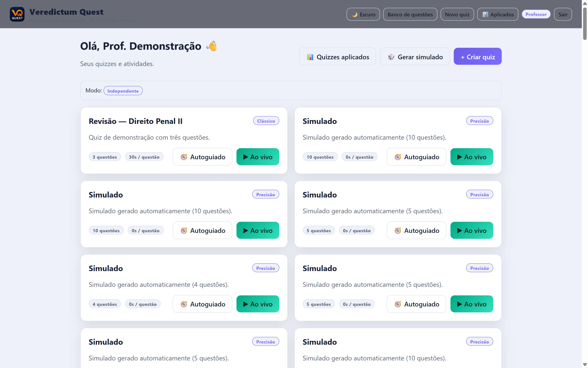The height and width of the screenshot is (368, 588).
Task: Click the + Criar quiz button
Action: tap(478, 56)
